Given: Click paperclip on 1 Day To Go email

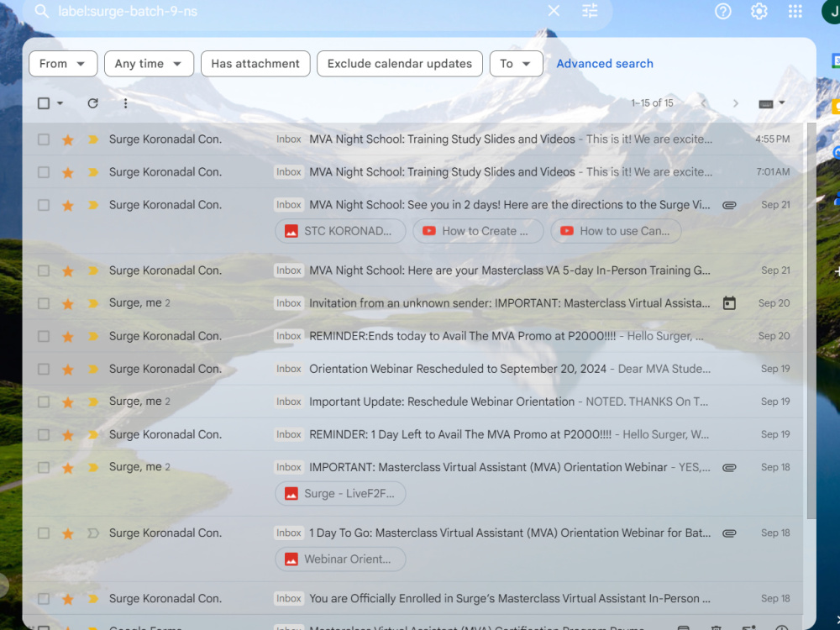Looking at the screenshot, I should [x=729, y=533].
